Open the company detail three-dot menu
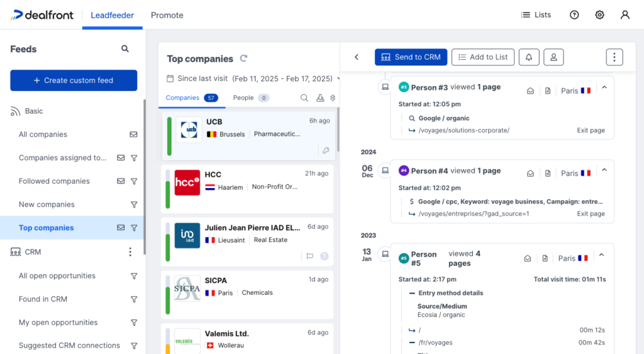 tap(614, 57)
